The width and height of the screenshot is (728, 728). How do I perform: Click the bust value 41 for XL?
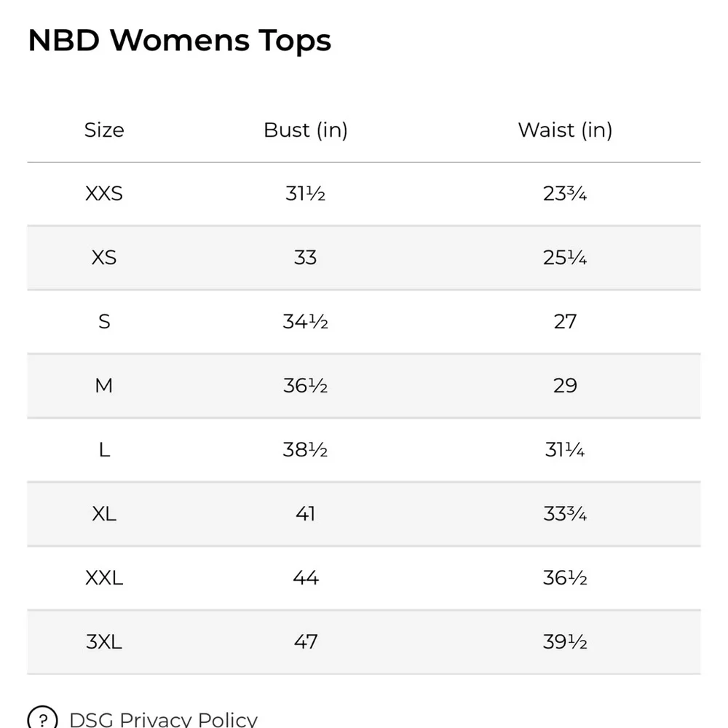coord(306,514)
